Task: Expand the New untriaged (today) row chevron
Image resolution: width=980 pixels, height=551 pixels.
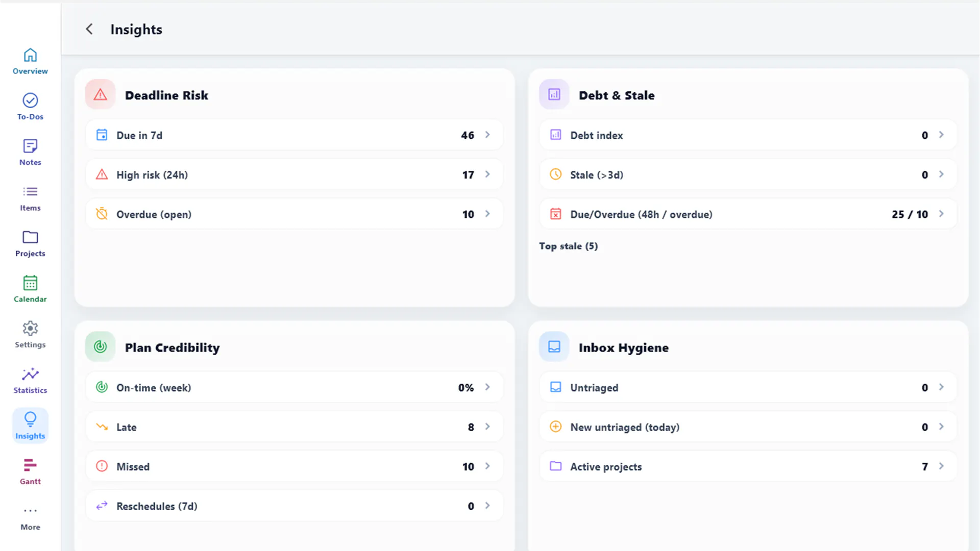Action: point(941,427)
